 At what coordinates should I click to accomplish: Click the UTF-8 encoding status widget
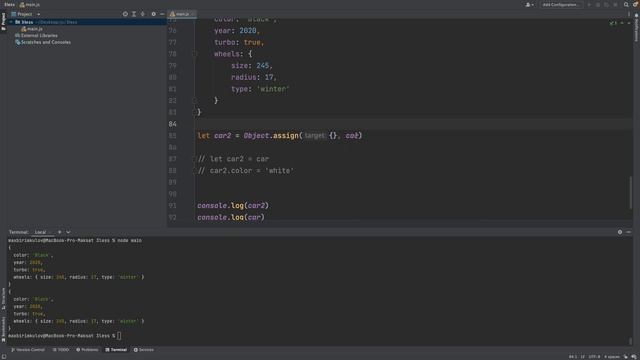[x=594, y=357]
